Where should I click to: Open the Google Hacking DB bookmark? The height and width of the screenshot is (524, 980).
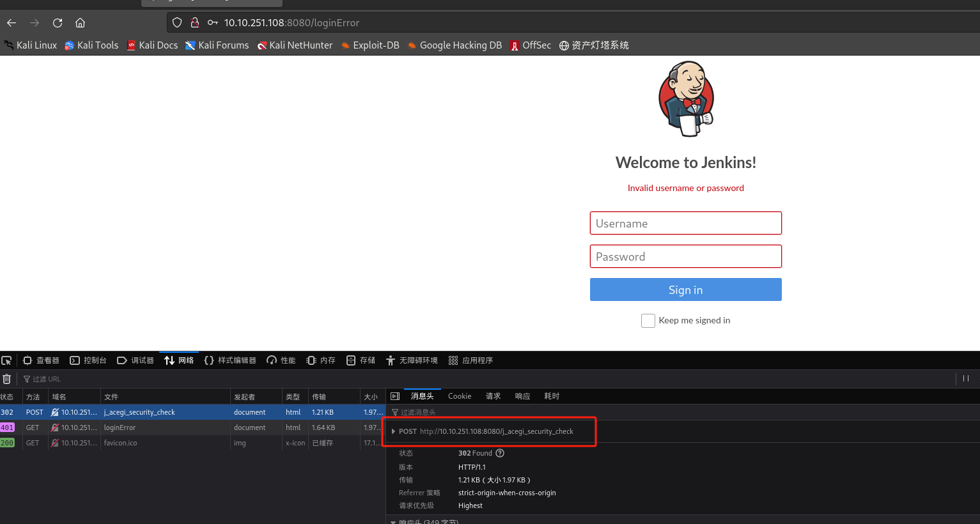(x=455, y=45)
